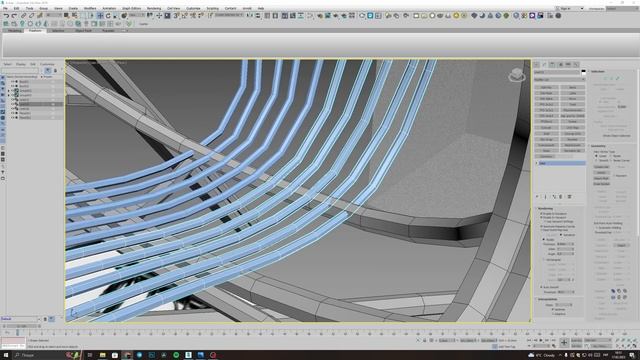Select the Select and Link tool
Screen dimensions: 640x360
click(x=24, y=16)
